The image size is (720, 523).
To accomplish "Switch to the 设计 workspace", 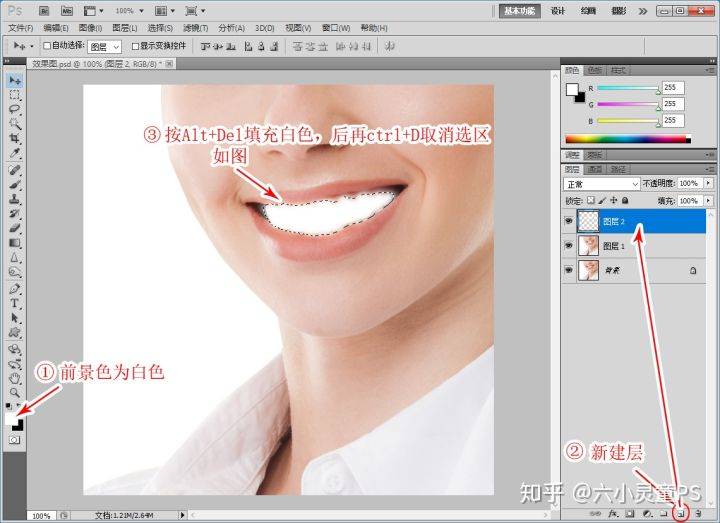I will click(x=558, y=11).
